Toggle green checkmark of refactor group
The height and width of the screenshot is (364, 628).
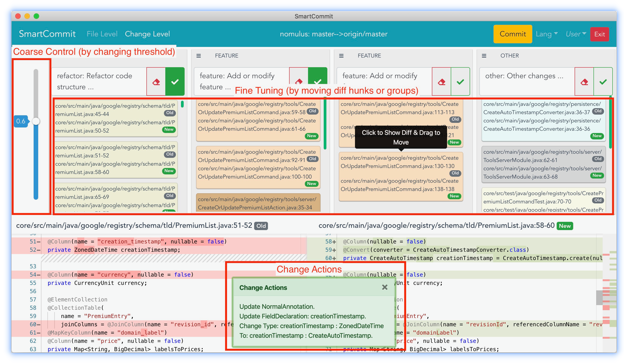(x=175, y=82)
